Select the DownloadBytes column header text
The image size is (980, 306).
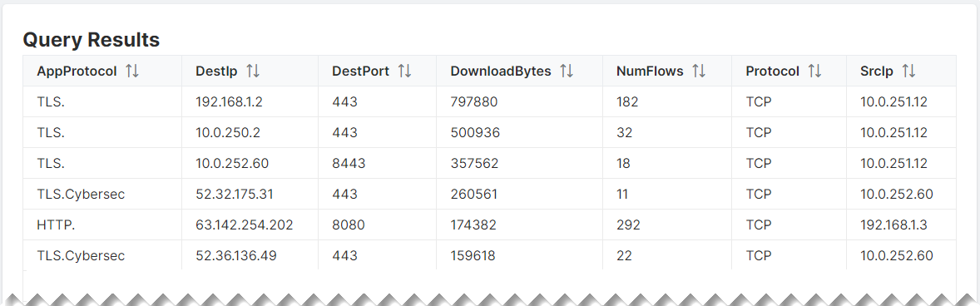(501, 72)
